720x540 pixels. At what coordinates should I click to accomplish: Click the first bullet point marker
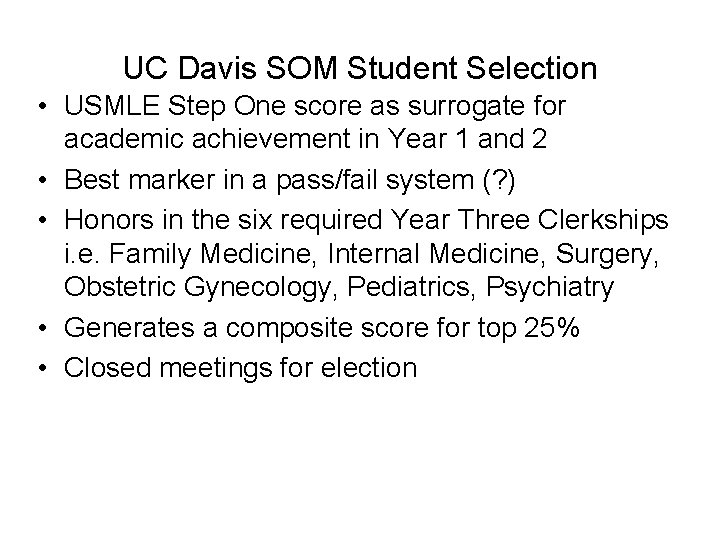(x=43, y=107)
